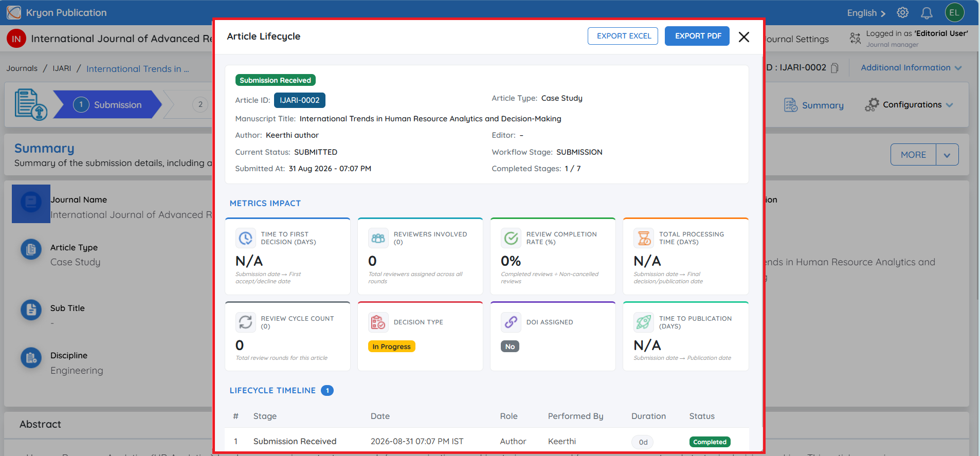Click International Trends in breadcrumb link
The width and height of the screenshot is (980, 456).
click(137, 69)
